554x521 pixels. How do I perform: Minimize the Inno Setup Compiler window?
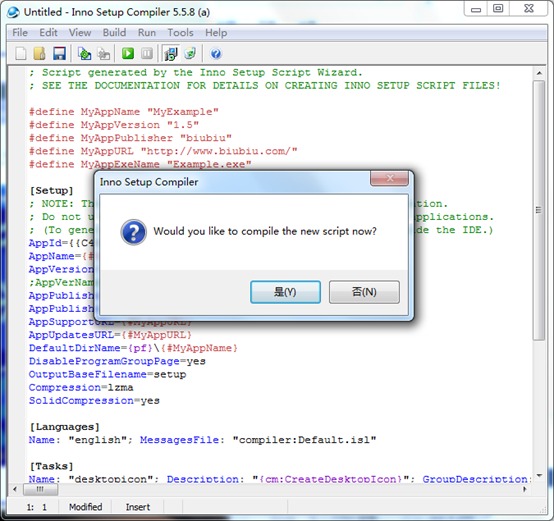[x=476, y=9]
